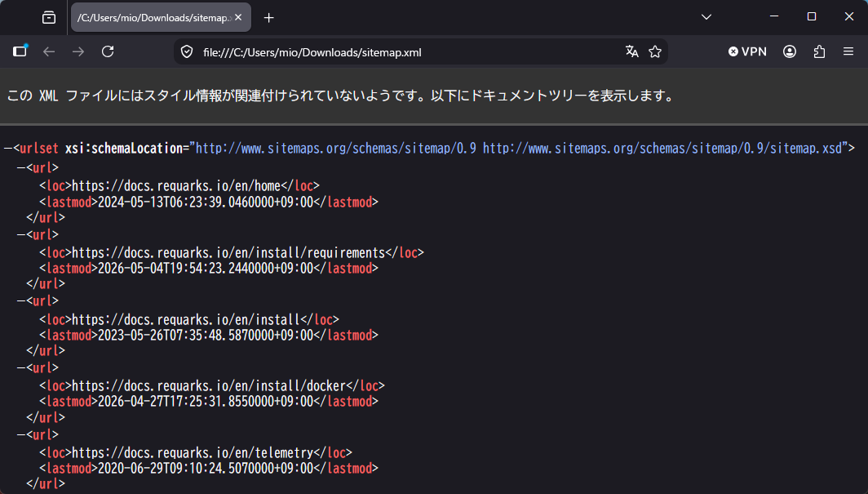Toggle the sidebar icon in the toolbar
Image resolution: width=868 pixels, height=494 pixels.
[20, 51]
